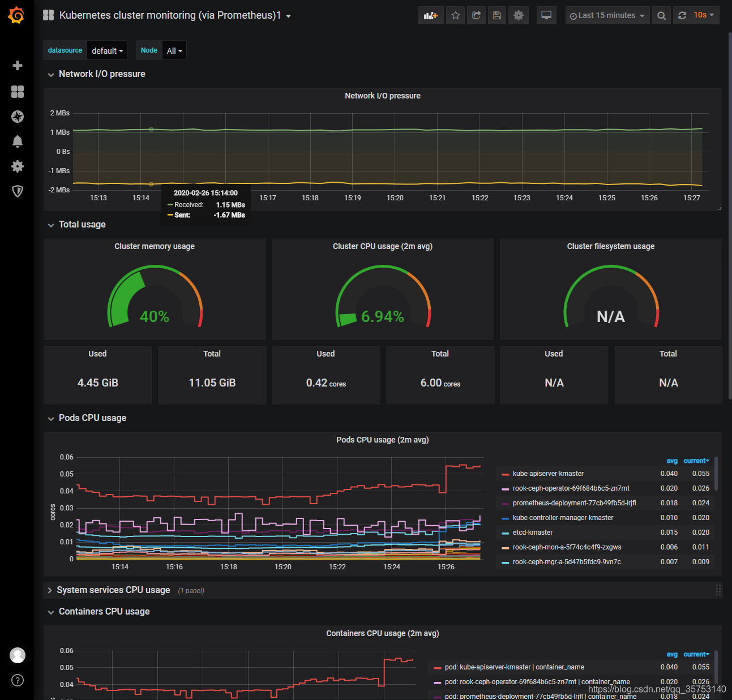The image size is (732, 700).
Task: Click the Total 6.00 cores stat
Action: [440, 383]
